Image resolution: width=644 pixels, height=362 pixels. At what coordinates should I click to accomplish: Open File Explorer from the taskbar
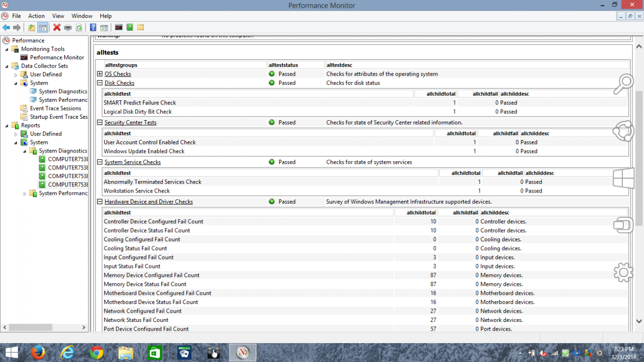pos(126,353)
